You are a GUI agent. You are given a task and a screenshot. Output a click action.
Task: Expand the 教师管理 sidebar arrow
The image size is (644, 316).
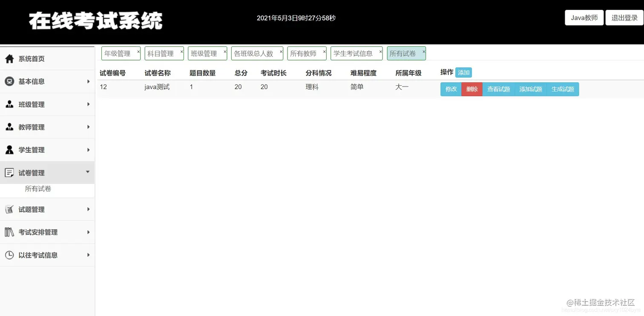tap(88, 127)
